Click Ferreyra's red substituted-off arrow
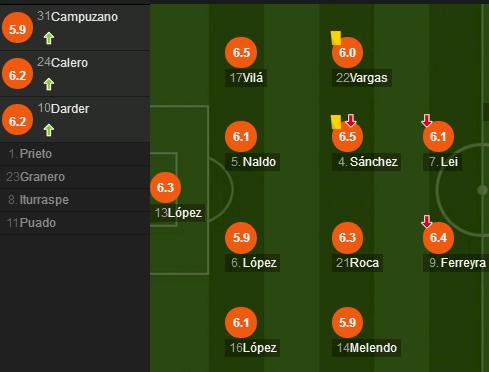The height and width of the screenshot is (372, 489). pyautogui.click(x=427, y=222)
